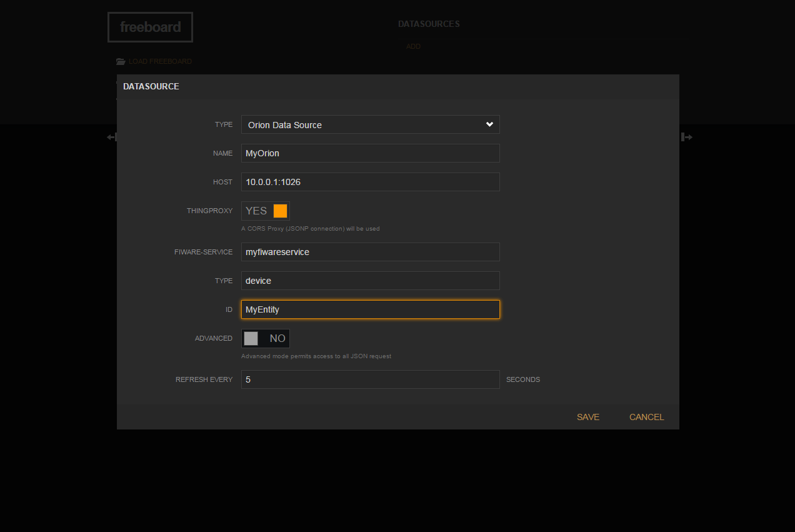Change the REFRESH EVERY seconds value
The image size is (795, 532).
(x=370, y=379)
